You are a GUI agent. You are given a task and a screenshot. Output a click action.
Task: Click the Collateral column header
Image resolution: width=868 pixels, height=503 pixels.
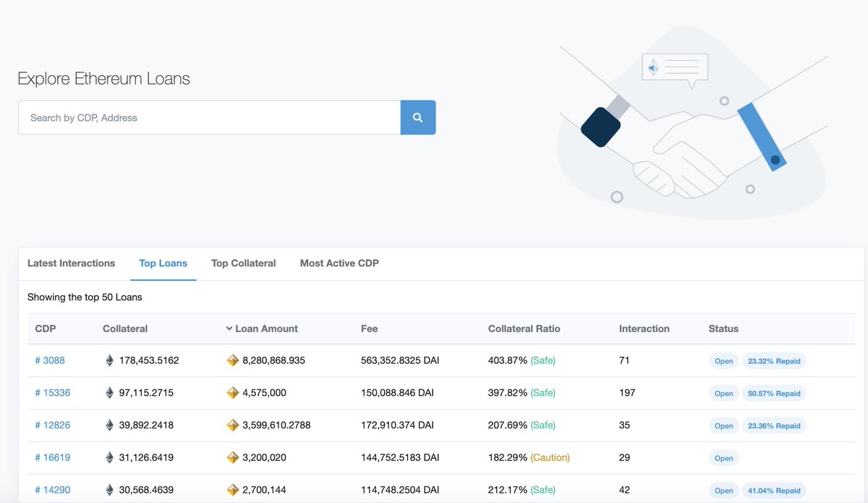125,329
